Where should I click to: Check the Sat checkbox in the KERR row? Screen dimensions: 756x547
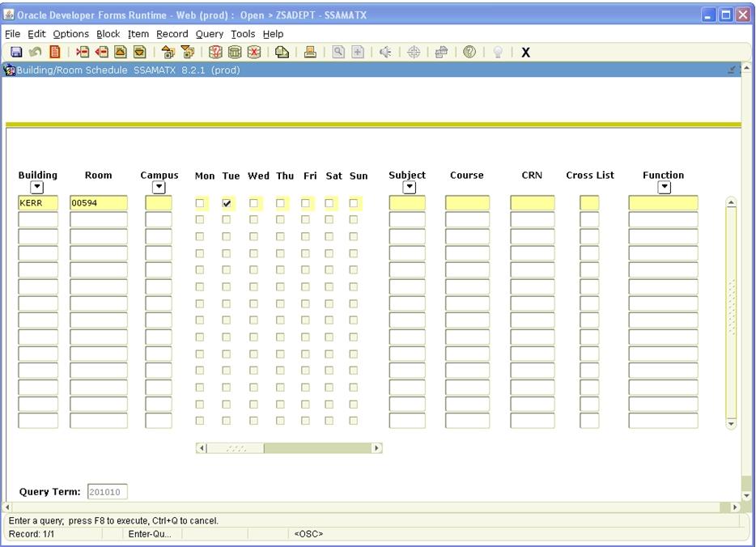point(329,203)
